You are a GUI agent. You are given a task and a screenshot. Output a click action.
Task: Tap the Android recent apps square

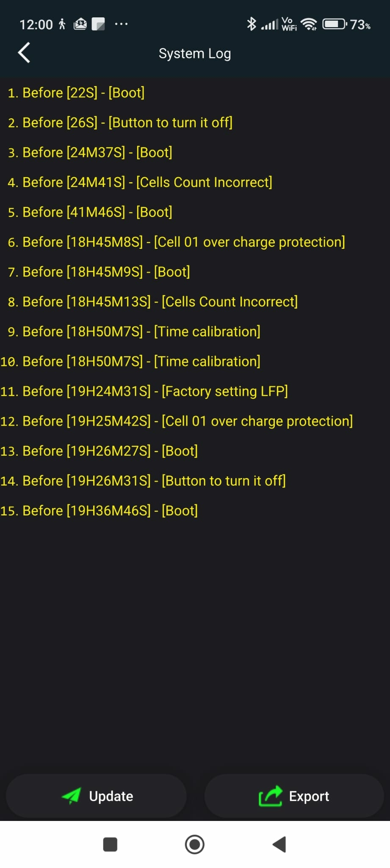pos(110,844)
